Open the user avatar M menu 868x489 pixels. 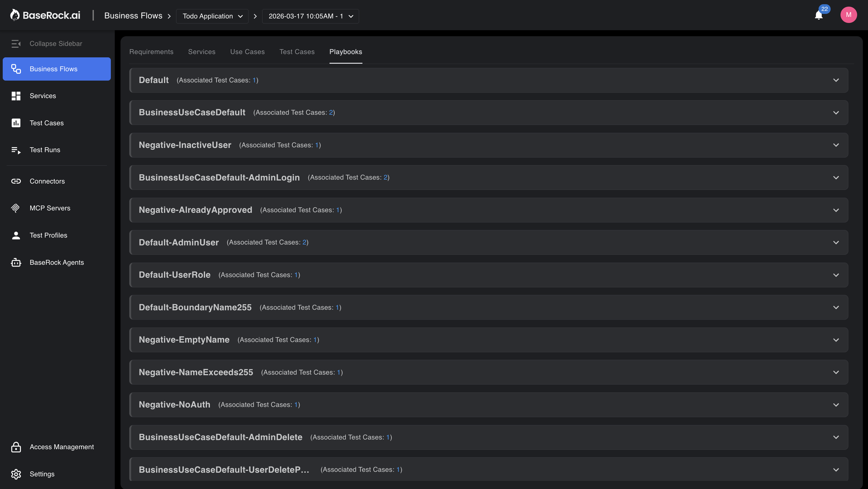pyautogui.click(x=848, y=15)
